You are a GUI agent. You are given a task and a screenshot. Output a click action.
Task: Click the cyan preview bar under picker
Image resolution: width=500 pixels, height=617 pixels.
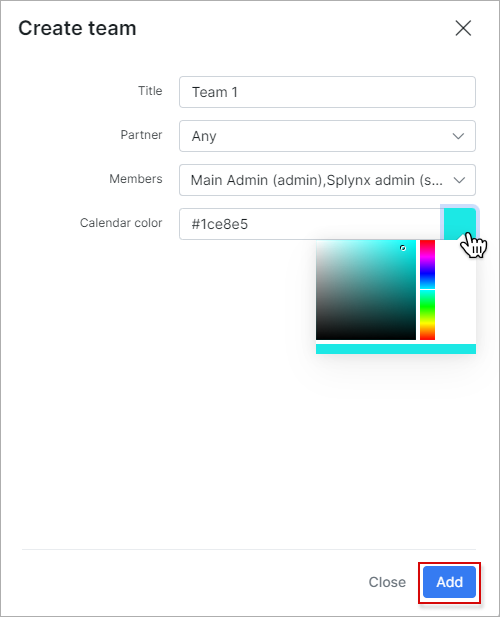click(396, 349)
